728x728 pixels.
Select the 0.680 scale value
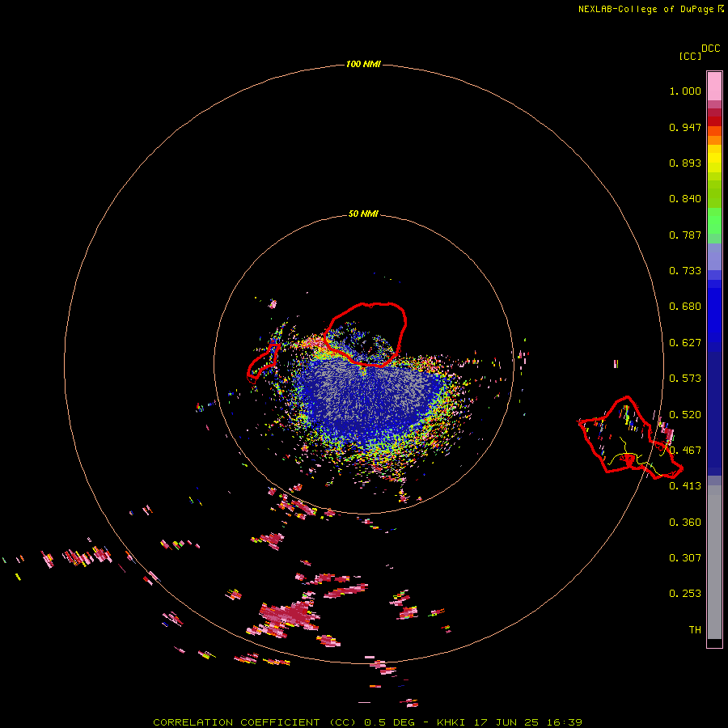coord(685,307)
